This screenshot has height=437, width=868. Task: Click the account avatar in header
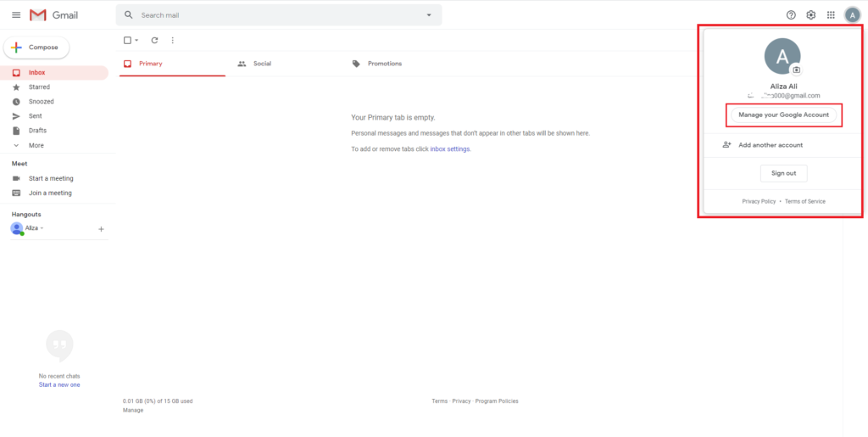tap(852, 15)
